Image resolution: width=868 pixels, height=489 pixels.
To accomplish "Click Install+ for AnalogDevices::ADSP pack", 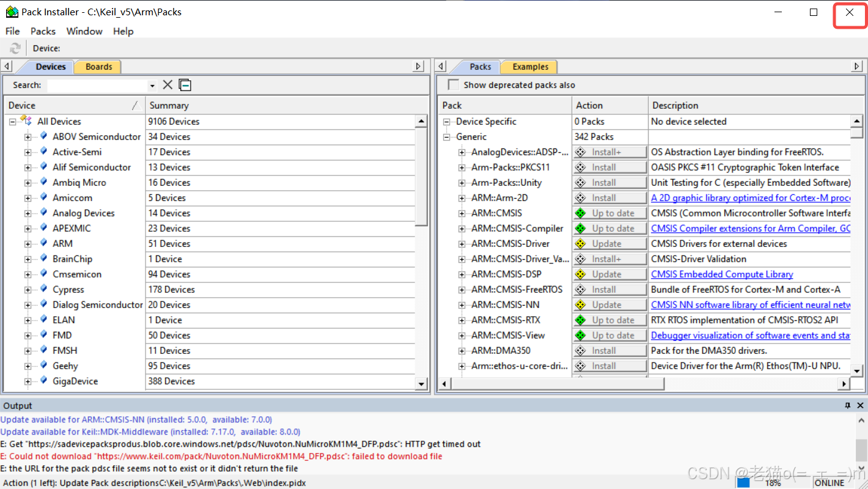I will [609, 152].
